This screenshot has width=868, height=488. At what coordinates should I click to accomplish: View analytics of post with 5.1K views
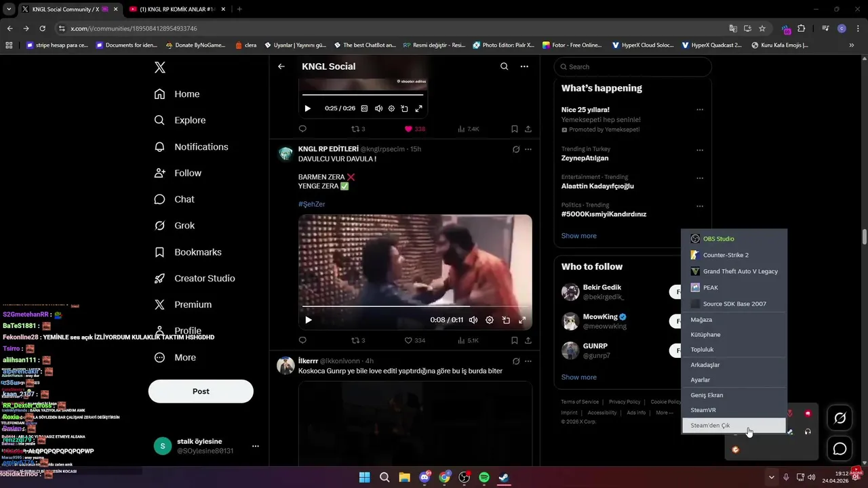pyautogui.click(x=468, y=340)
